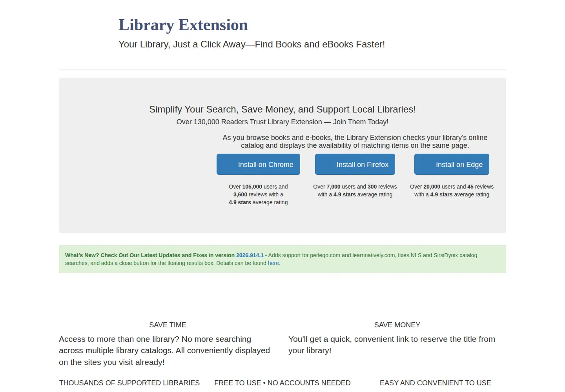565x392 pixels.
Task: Click the 'Over 130,000 Readers Trust' text
Action: (282, 122)
